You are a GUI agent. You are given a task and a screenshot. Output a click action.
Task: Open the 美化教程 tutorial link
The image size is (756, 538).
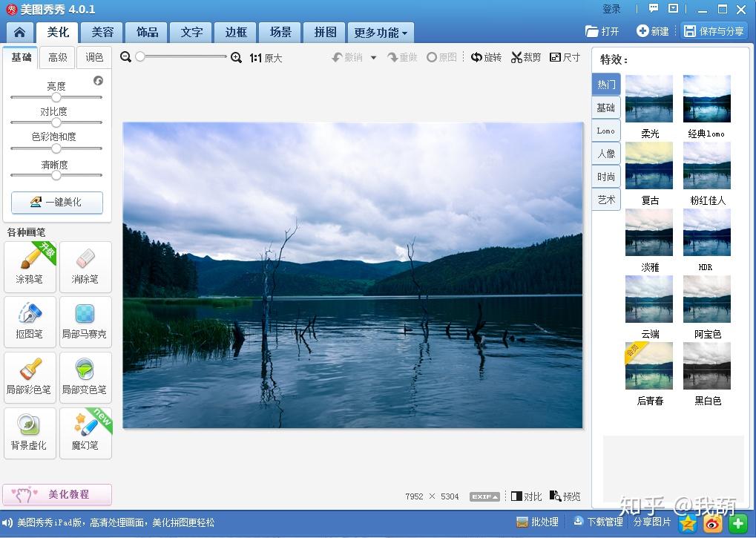coord(57,495)
